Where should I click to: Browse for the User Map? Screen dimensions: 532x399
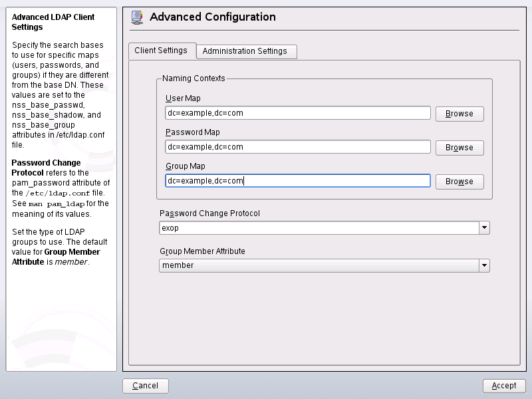(x=460, y=114)
